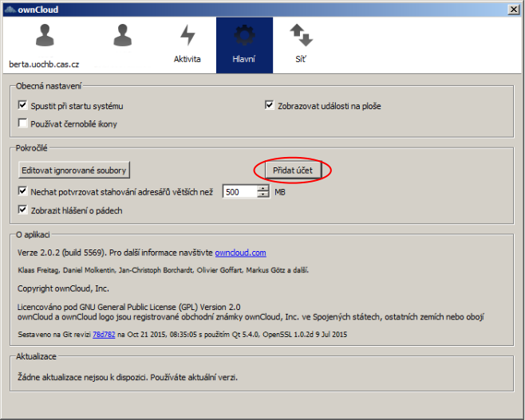
Task: Toggle Zobrazovat události na ploše checkbox
Action: [270, 105]
